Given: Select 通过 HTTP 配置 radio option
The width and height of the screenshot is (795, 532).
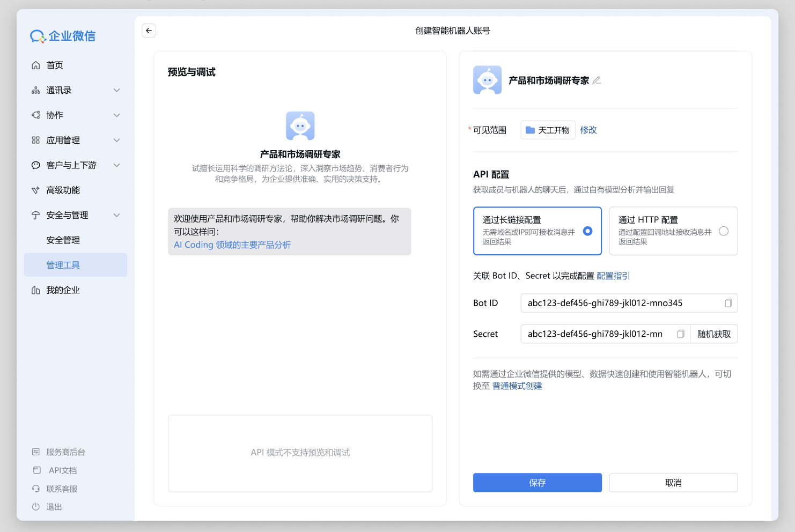Looking at the screenshot, I should [x=723, y=231].
